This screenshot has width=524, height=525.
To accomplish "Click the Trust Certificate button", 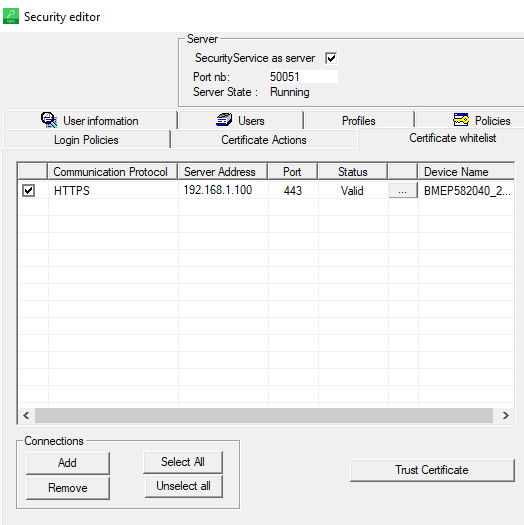I will (432, 470).
